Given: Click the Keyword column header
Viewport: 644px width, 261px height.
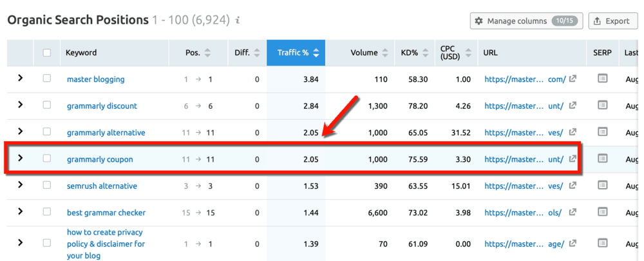Looking at the screenshot, I should click(x=81, y=53).
